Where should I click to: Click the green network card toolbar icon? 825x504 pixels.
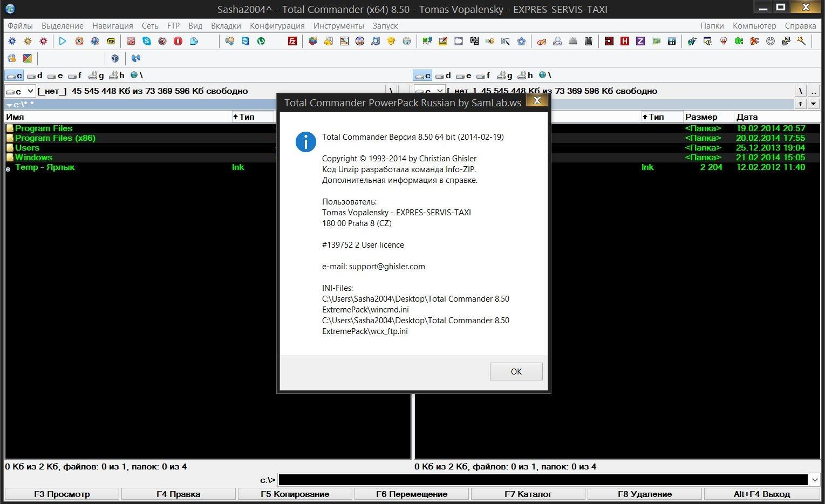[656, 41]
